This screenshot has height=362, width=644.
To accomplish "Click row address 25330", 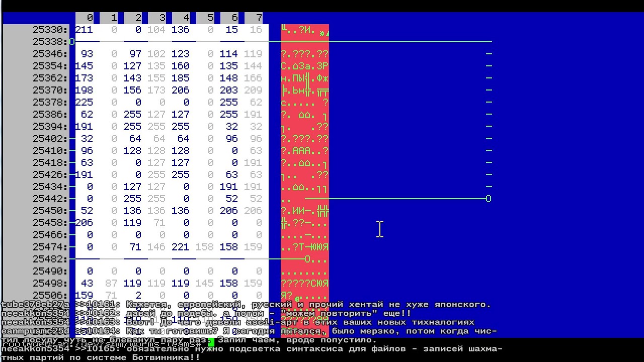I will (x=50, y=30).
